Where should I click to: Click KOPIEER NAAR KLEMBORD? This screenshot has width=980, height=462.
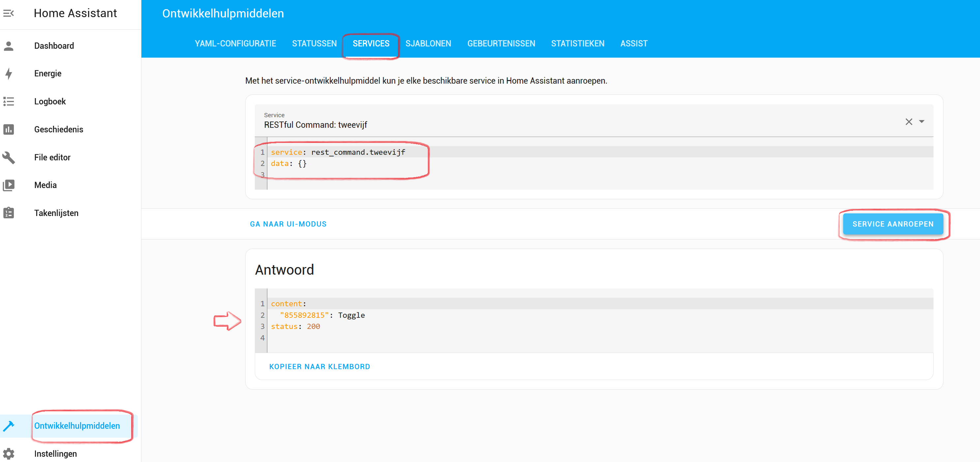[x=319, y=367]
